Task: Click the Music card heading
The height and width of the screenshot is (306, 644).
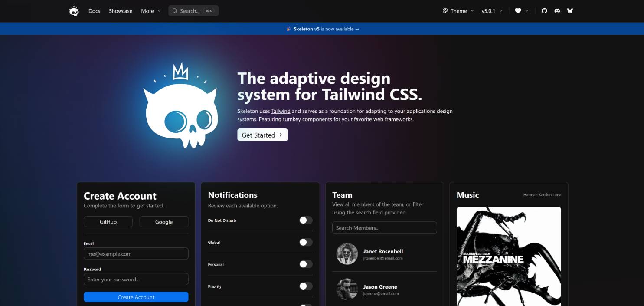Action: pos(467,195)
